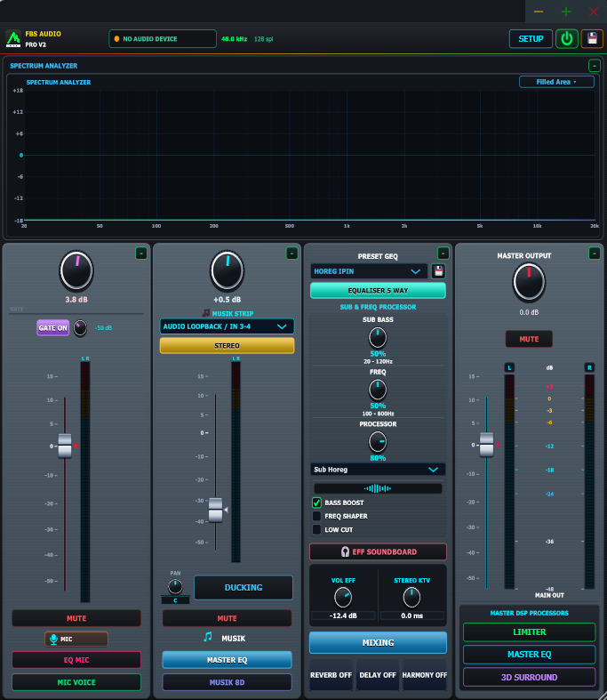Viewport: 607px width, 700px height.
Task: Open the Equaliser 5 Way
Action: click(x=378, y=291)
